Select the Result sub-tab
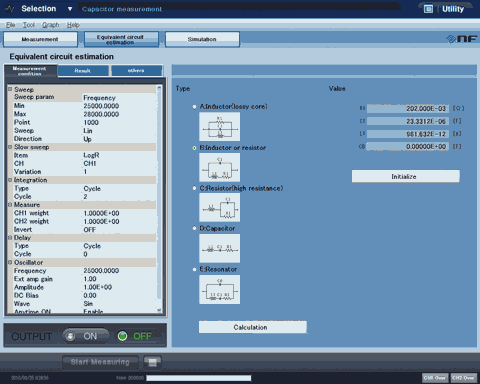Image resolution: width=480 pixels, height=384 pixels. tap(83, 71)
